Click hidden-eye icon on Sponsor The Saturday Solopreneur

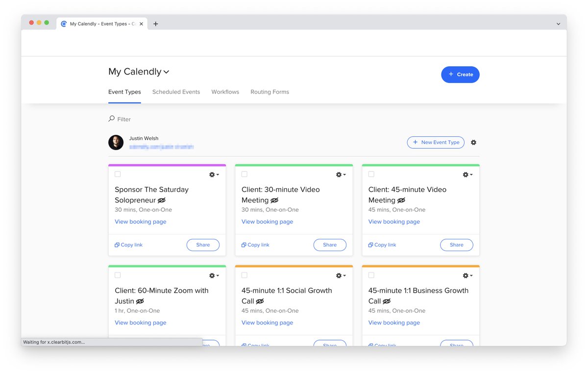[162, 200]
